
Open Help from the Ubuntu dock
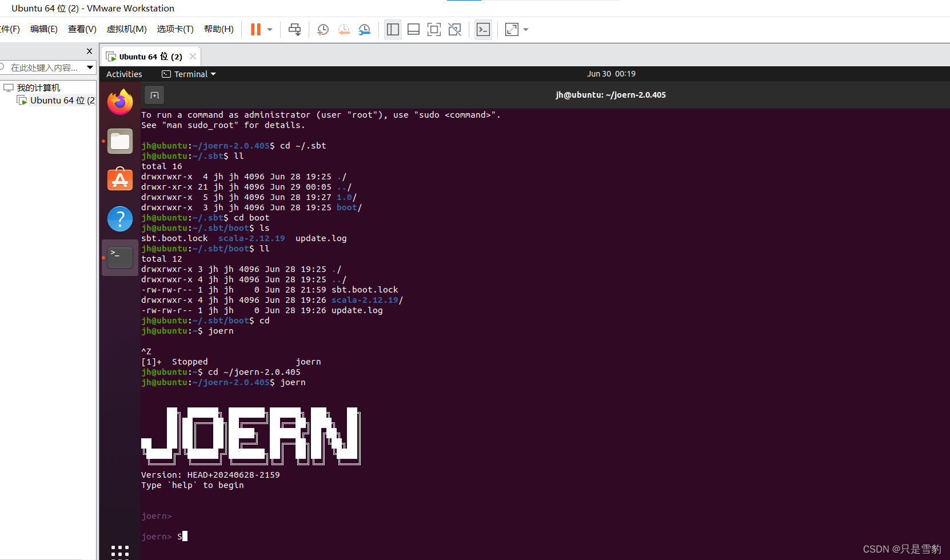click(120, 218)
